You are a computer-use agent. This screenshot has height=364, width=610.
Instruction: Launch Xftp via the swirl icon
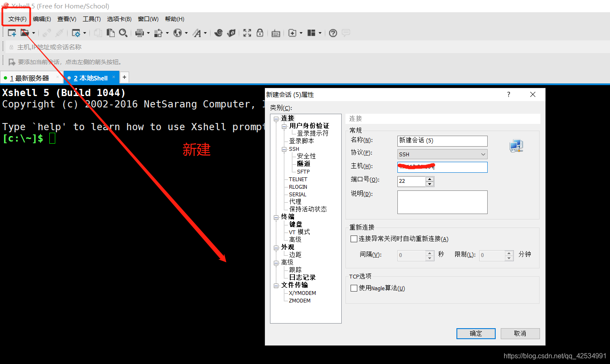coord(218,33)
